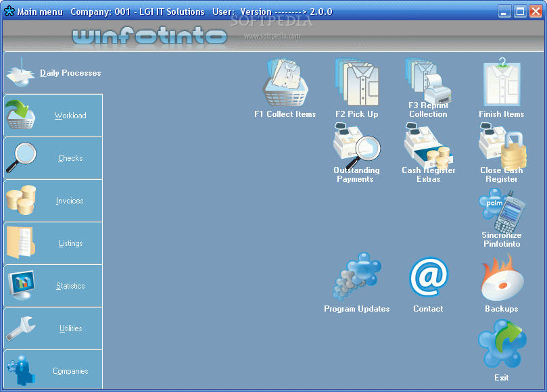Open the Invoices menu label

[x=70, y=201]
